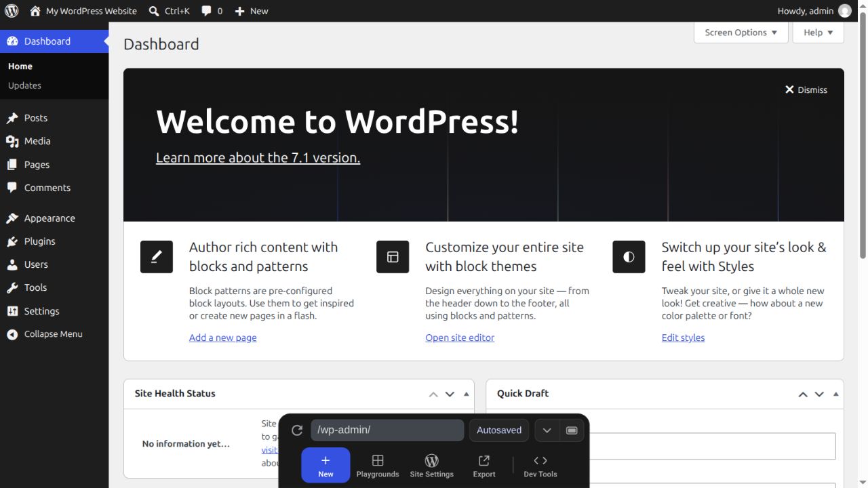Open the Users menu

tap(54, 264)
